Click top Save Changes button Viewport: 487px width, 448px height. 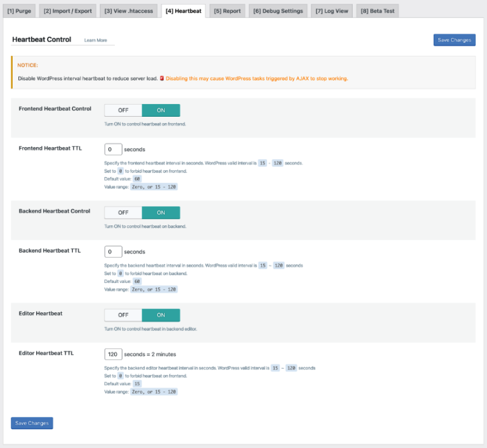[455, 40]
